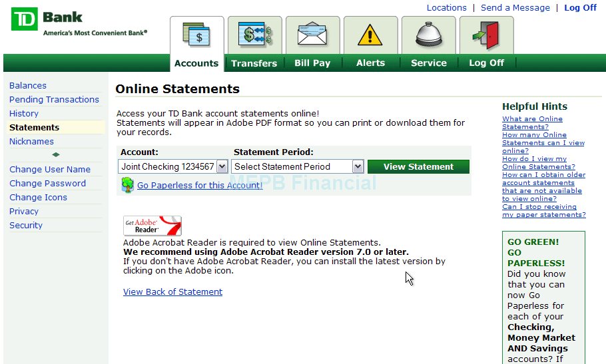Click Go Paperless for this Account link
The image size is (606, 364).
(x=200, y=185)
